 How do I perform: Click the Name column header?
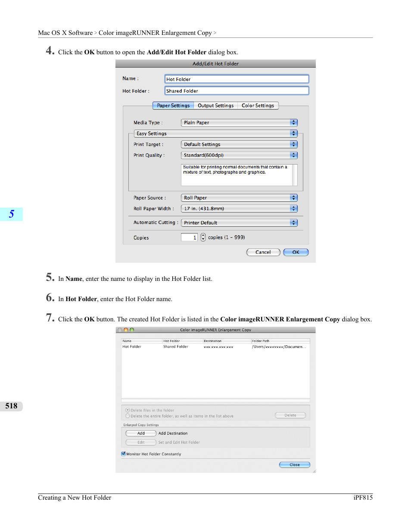(142, 341)
